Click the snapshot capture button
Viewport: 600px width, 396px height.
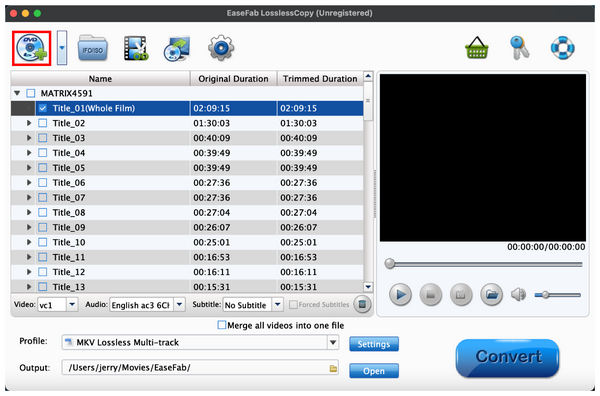(x=461, y=295)
